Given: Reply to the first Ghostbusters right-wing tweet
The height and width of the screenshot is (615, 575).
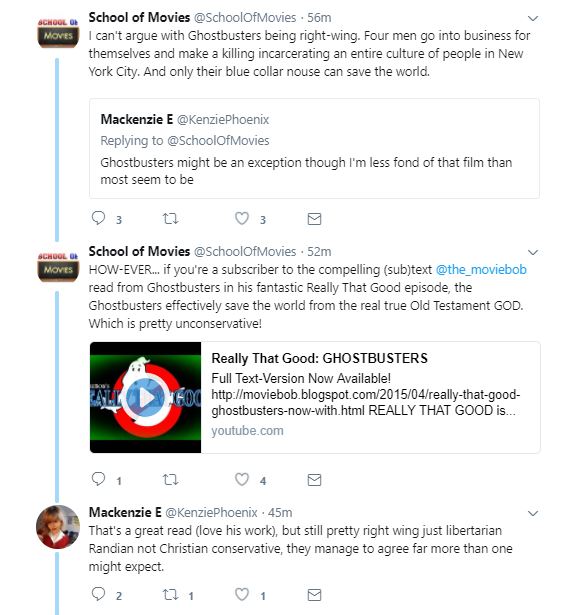Looking at the screenshot, I should point(98,218).
